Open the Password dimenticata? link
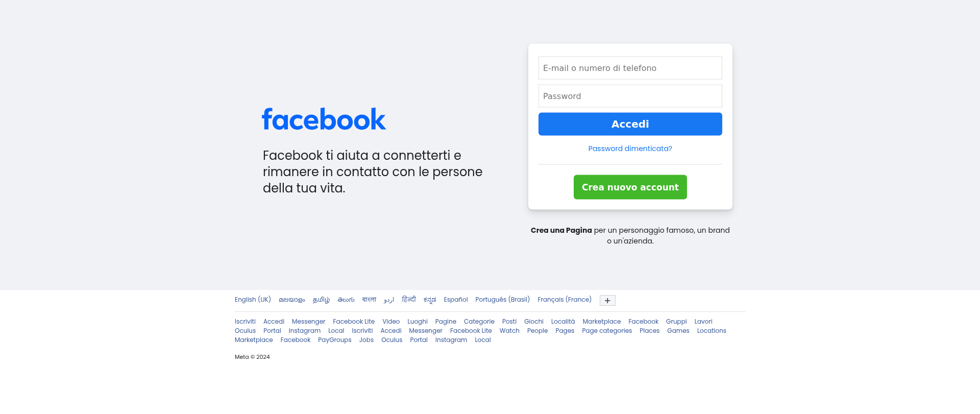Image resolution: width=980 pixels, height=414 pixels. 630,149
